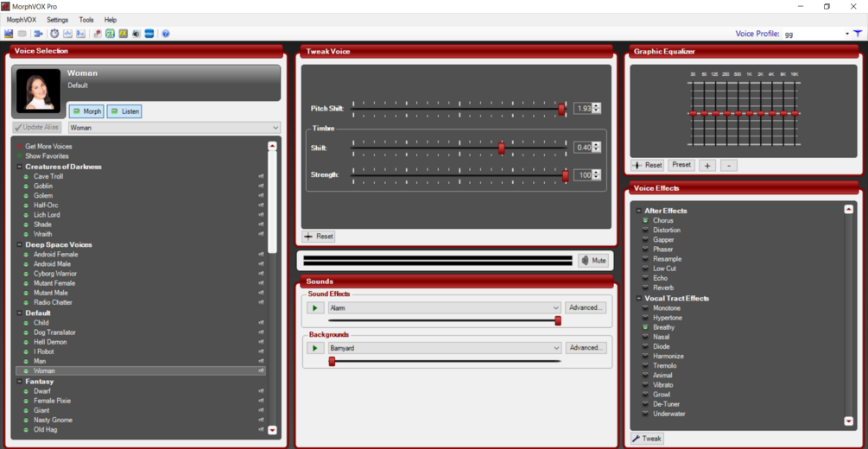Enable the Monotone effect
The image size is (868, 449).
click(x=645, y=308)
